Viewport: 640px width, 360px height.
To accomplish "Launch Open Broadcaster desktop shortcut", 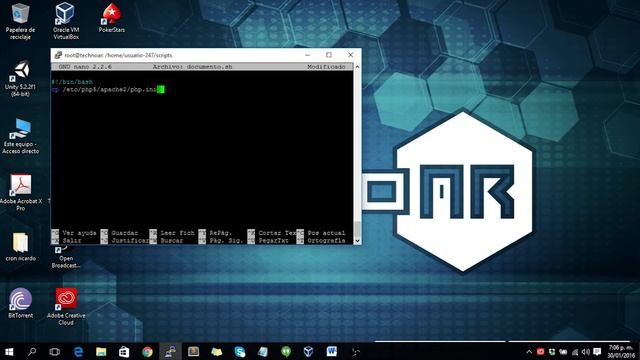I will [x=66, y=257].
